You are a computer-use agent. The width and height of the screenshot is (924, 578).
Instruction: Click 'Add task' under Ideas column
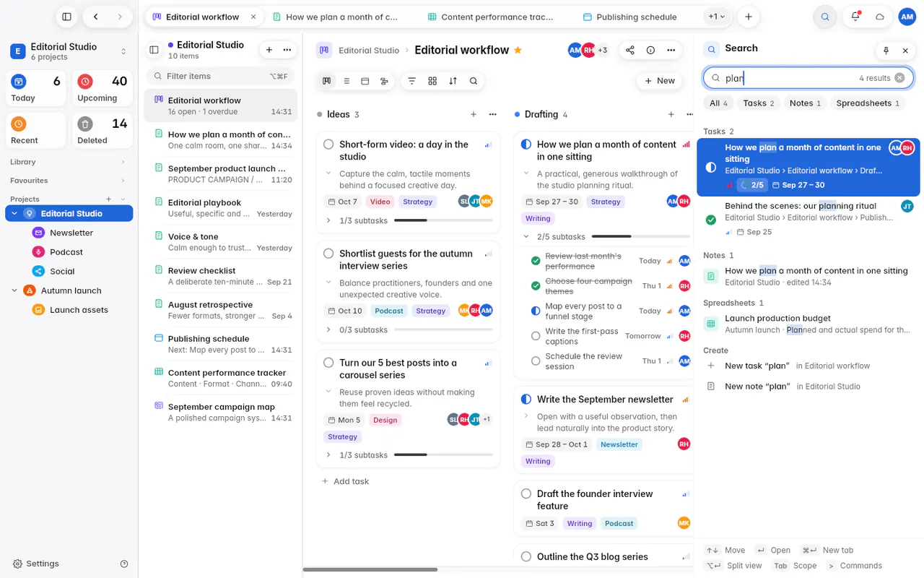point(345,481)
